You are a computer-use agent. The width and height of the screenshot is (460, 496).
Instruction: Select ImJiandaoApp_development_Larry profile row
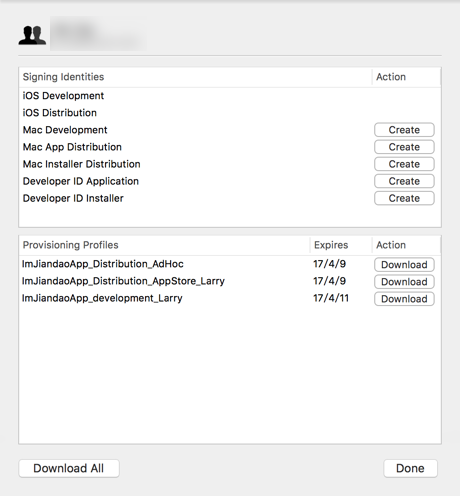click(x=230, y=298)
